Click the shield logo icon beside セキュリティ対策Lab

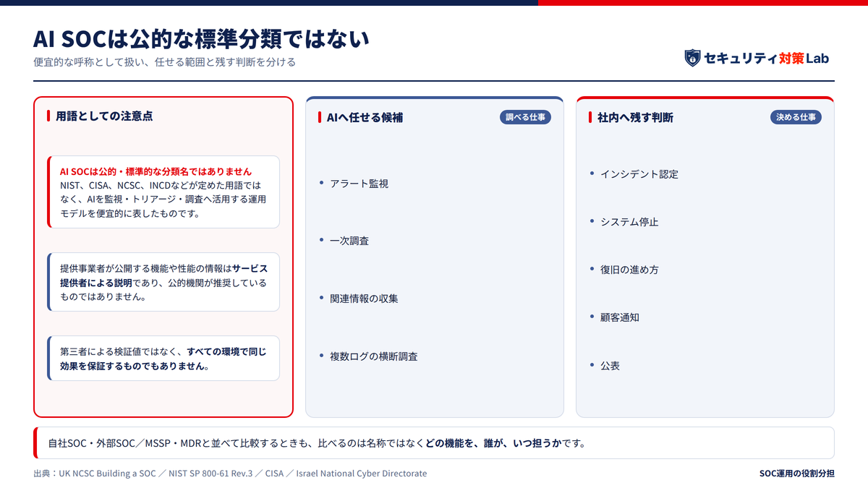(x=692, y=58)
